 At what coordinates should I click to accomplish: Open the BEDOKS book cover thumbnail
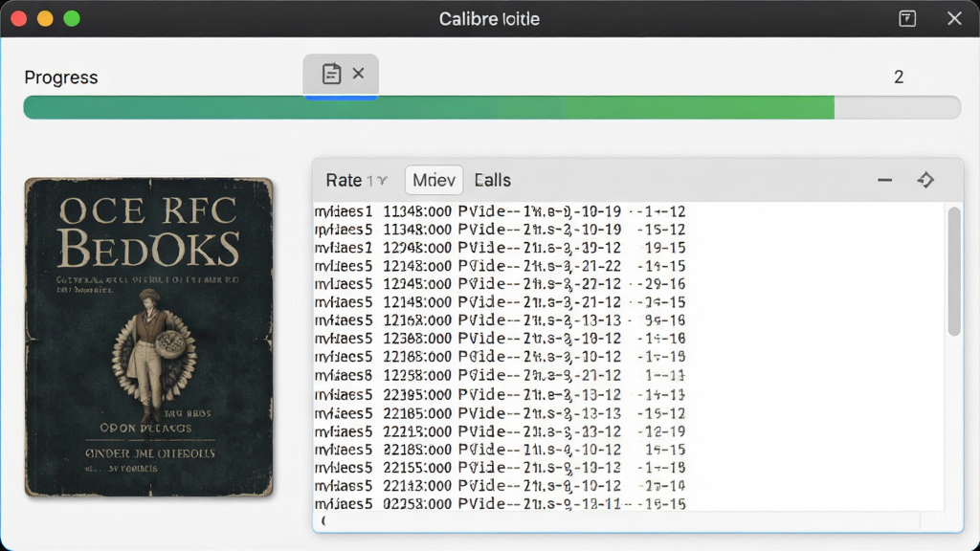148,338
